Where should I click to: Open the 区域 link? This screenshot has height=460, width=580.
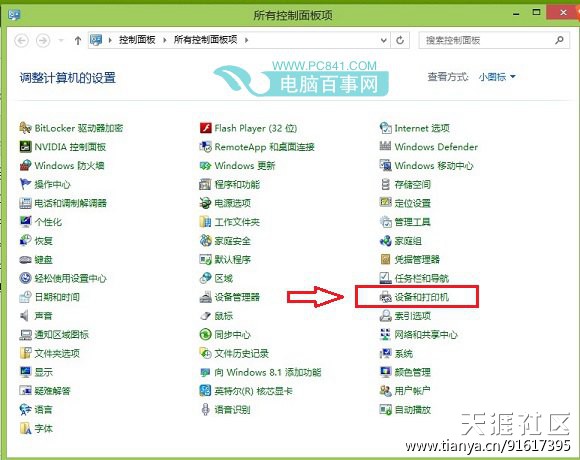pos(224,278)
